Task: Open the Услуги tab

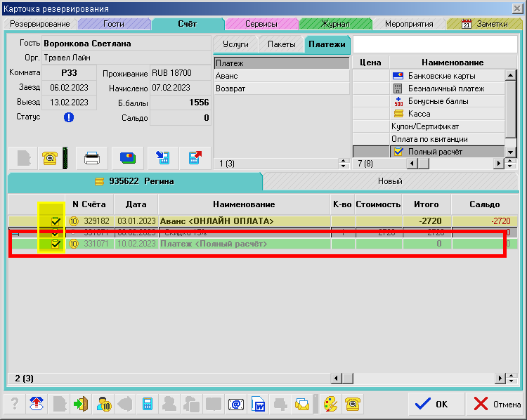Action: [x=235, y=44]
